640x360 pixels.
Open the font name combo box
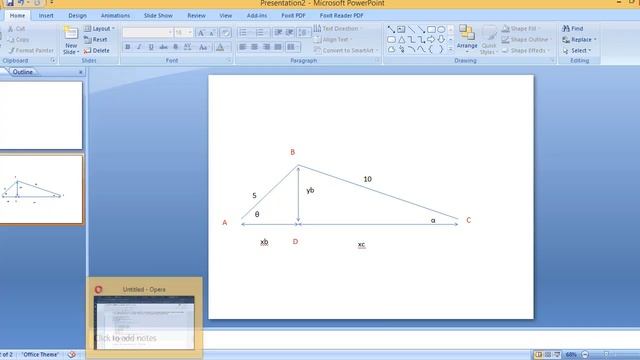click(x=148, y=33)
